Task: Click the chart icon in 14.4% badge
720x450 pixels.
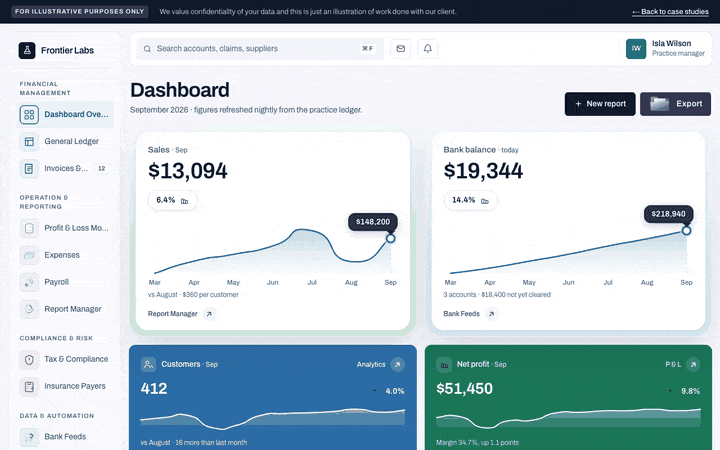Action: (x=484, y=201)
